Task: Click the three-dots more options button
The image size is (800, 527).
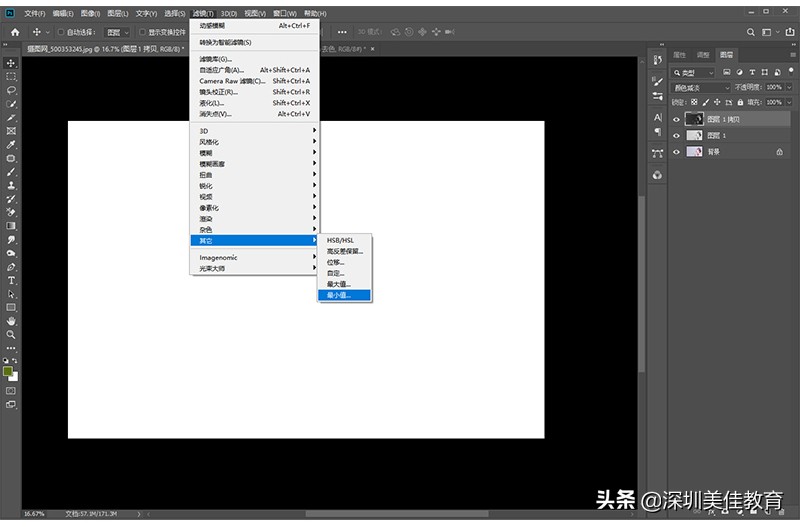Action: tap(342, 32)
